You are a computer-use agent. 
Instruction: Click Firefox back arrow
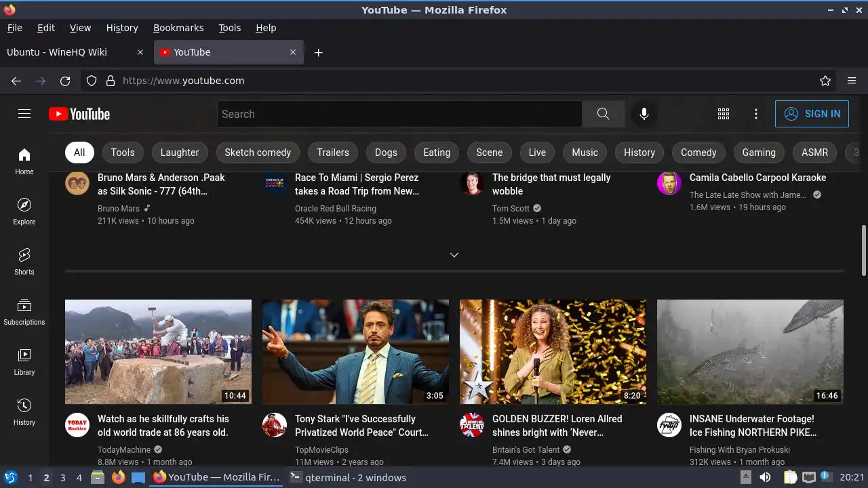tap(16, 81)
